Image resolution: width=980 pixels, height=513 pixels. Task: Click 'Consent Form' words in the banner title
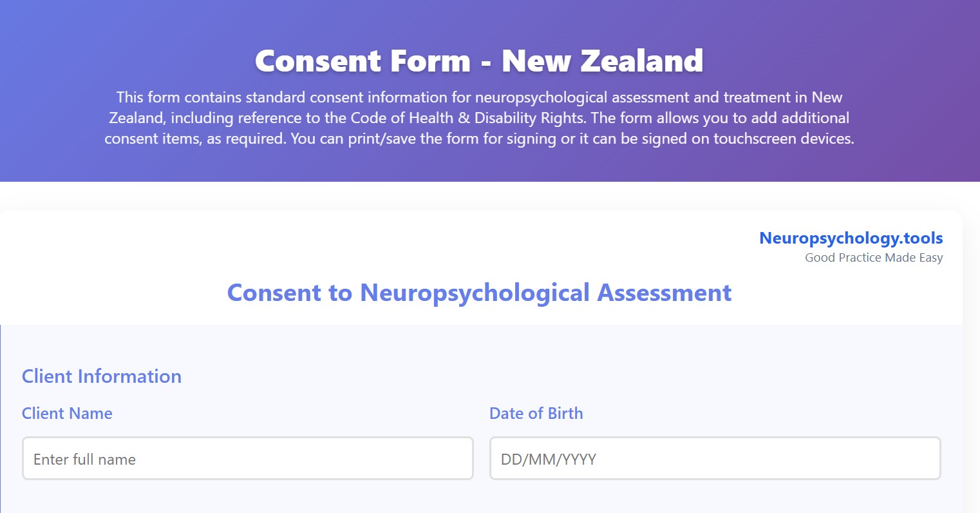click(363, 61)
